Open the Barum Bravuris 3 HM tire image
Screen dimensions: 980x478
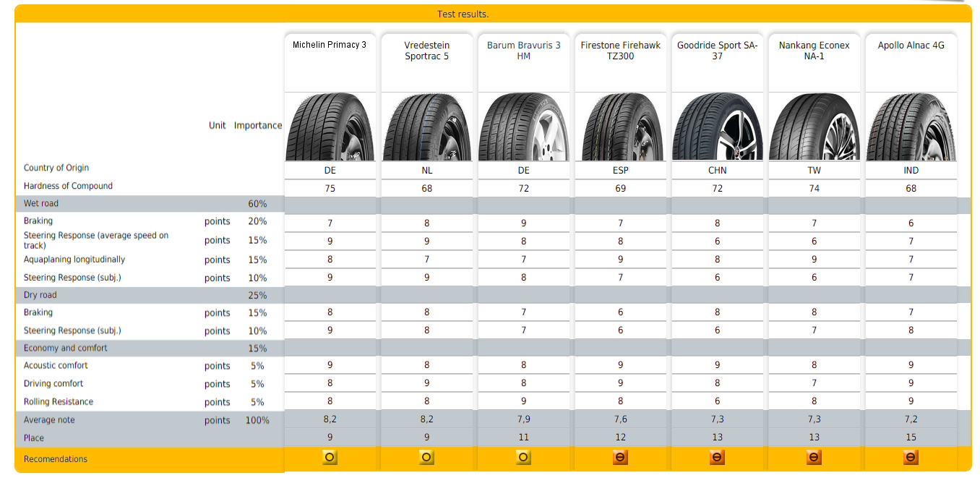(524, 127)
